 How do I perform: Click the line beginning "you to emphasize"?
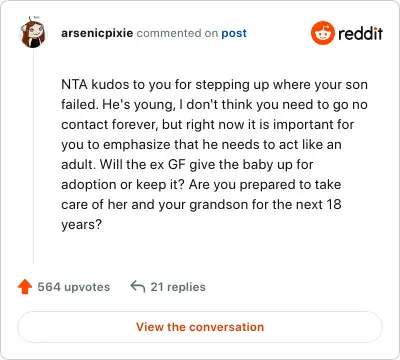pos(201,145)
